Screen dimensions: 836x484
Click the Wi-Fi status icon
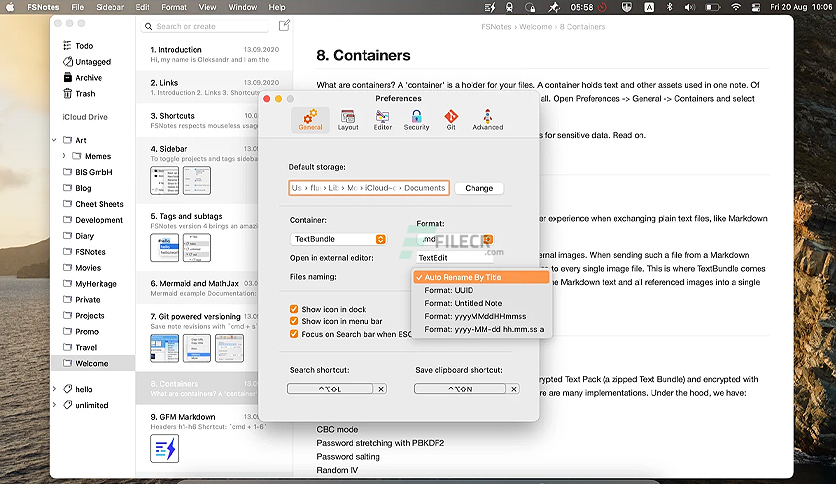736,7
